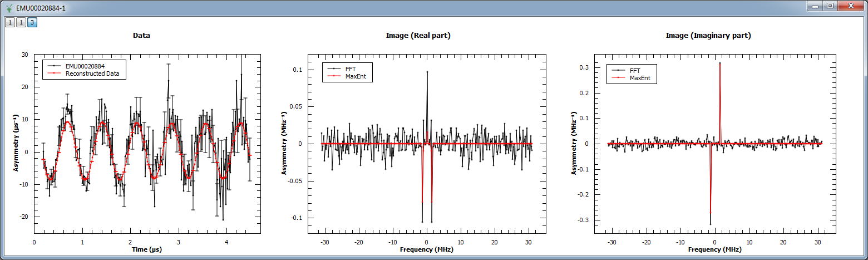Screen dimensions: 868x260
Task: Select the middle layer button labeled 1
Action: coord(21,22)
